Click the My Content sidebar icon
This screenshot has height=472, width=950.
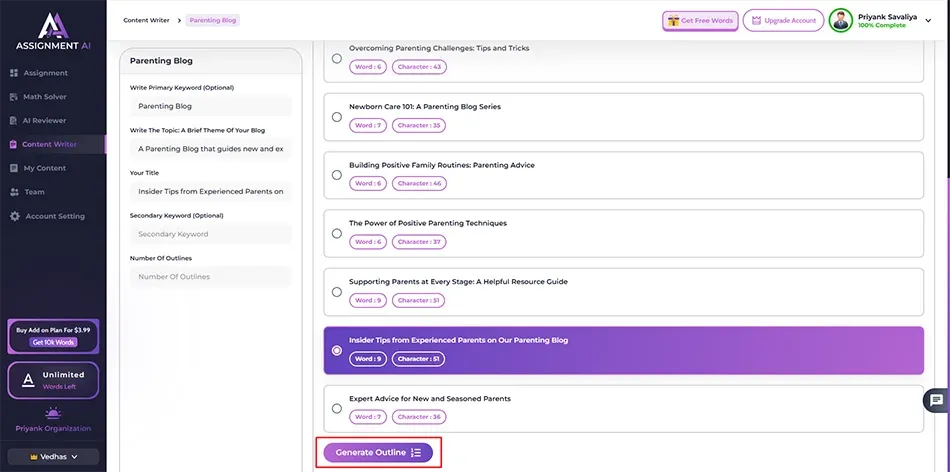pyautogui.click(x=14, y=168)
